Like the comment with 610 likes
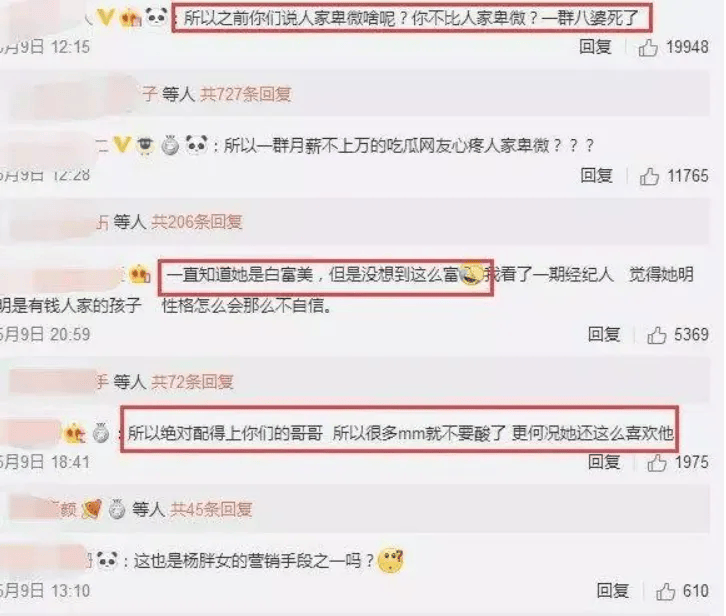The height and width of the screenshot is (616, 726). click(665, 591)
